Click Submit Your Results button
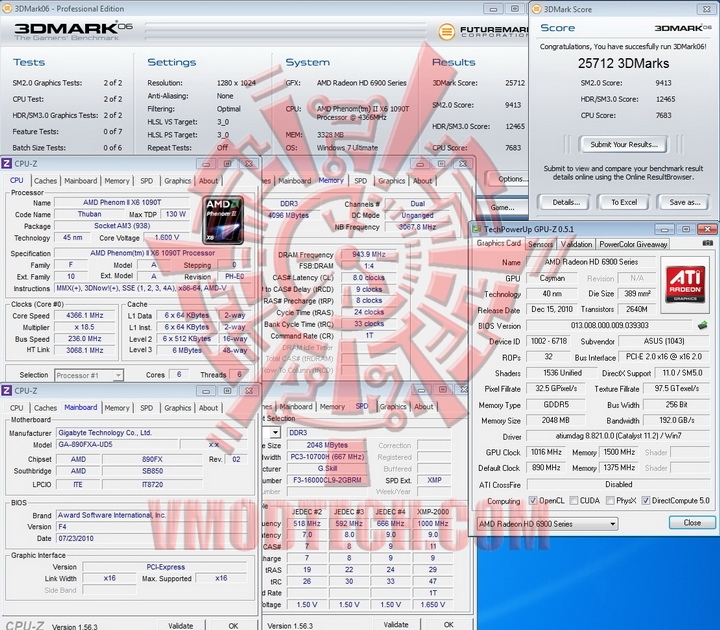The height and width of the screenshot is (630, 720). 624,145
